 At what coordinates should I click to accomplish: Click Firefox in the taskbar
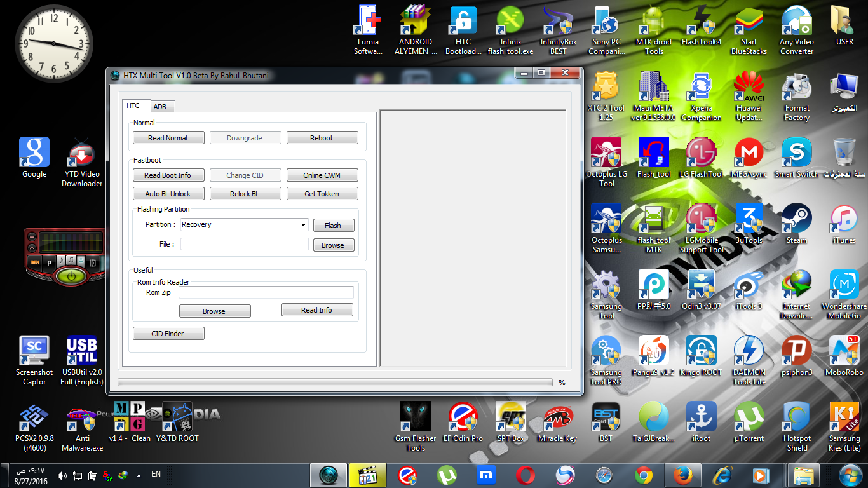tap(683, 475)
